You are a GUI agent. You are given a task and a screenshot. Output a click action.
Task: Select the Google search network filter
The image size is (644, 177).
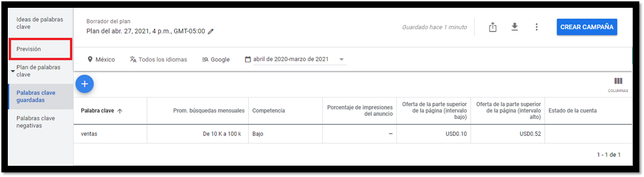216,59
